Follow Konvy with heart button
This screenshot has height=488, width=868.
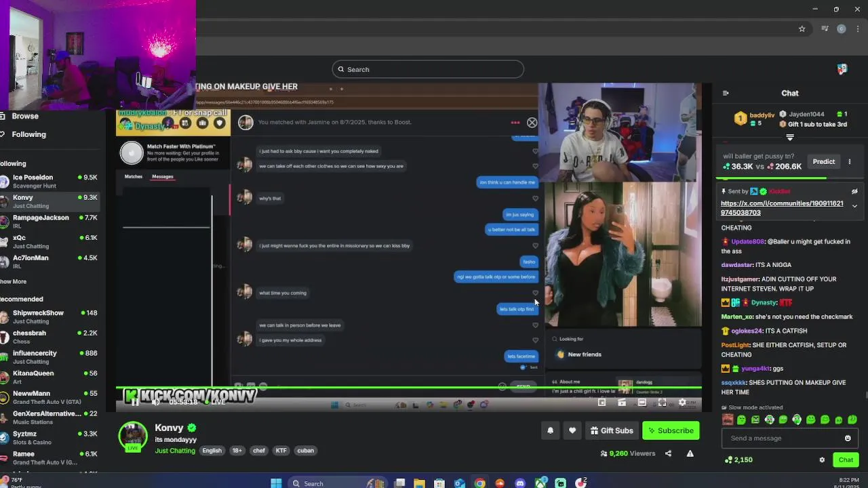(572, 430)
